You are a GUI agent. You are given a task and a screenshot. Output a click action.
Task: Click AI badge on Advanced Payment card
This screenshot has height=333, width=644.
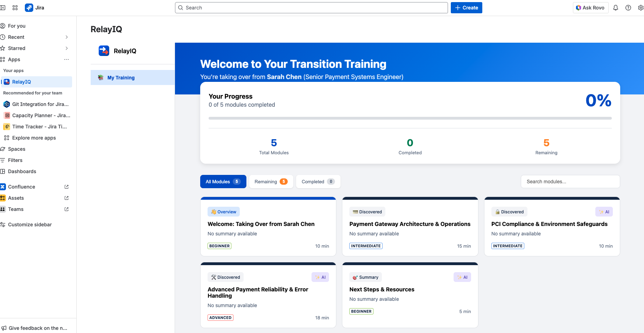tap(320, 277)
